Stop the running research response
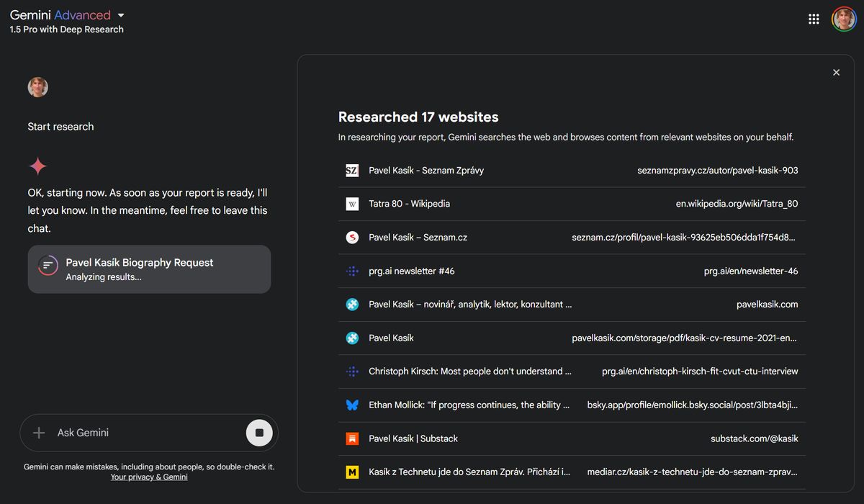864x504 pixels. tap(259, 433)
